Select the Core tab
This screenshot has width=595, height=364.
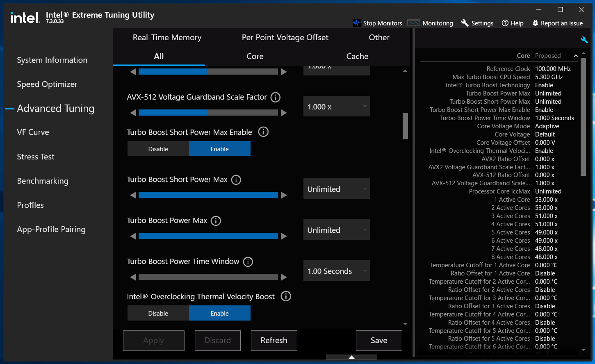pyautogui.click(x=255, y=56)
